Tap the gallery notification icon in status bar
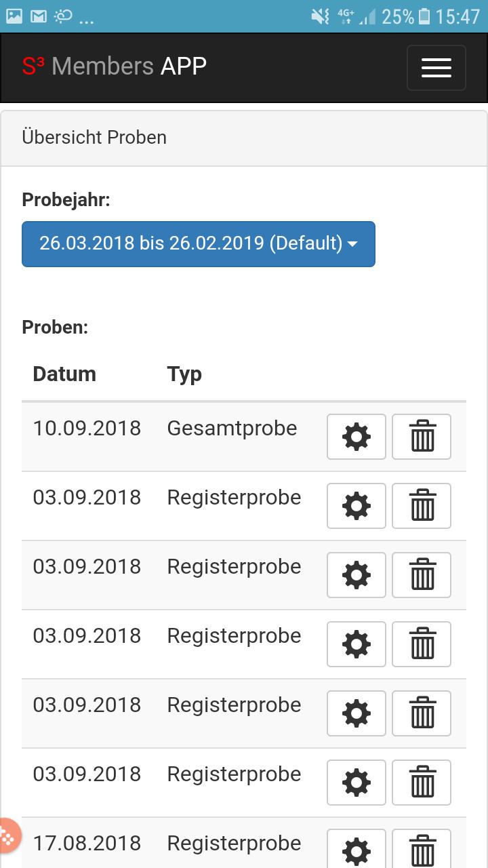The image size is (488, 868). coord(14,16)
